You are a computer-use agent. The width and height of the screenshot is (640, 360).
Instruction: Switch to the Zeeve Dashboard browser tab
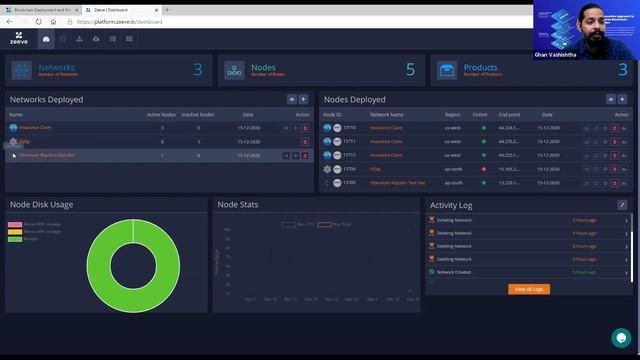[x=121, y=10]
